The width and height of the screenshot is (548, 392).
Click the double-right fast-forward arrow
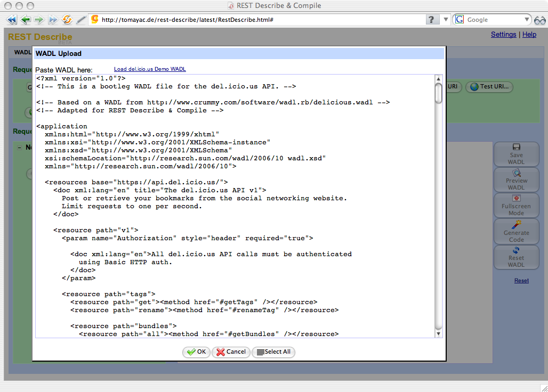pyautogui.click(x=53, y=20)
